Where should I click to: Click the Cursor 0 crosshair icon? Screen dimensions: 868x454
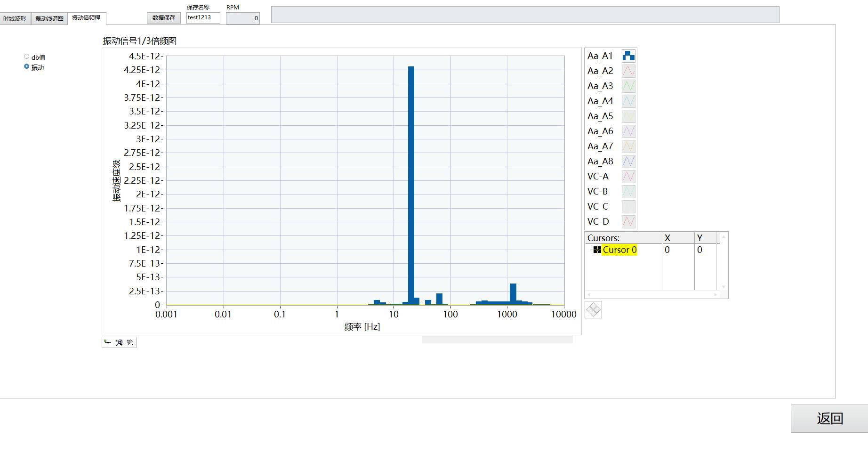point(597,250)
